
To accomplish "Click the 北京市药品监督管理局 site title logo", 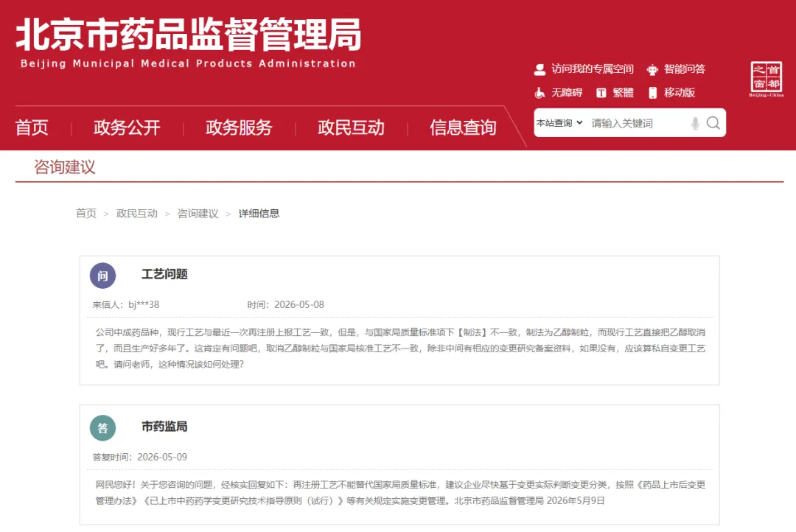I will pos(189,35).
